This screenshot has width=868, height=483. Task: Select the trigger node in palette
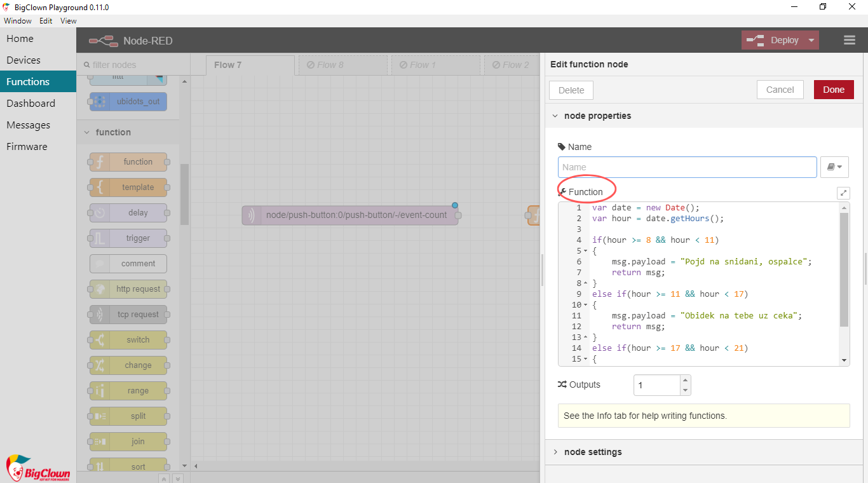128,238
